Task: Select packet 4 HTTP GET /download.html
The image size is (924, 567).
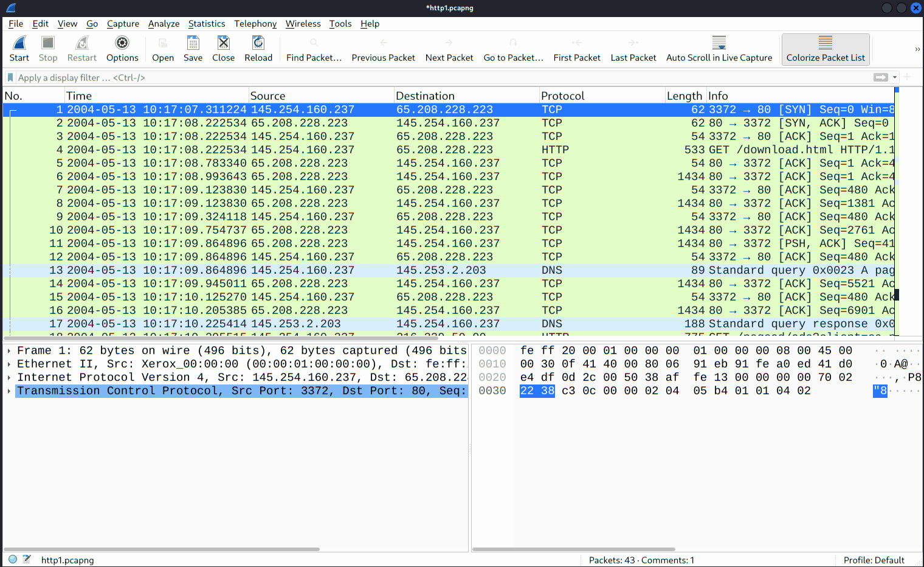Action: click(449, 150)
